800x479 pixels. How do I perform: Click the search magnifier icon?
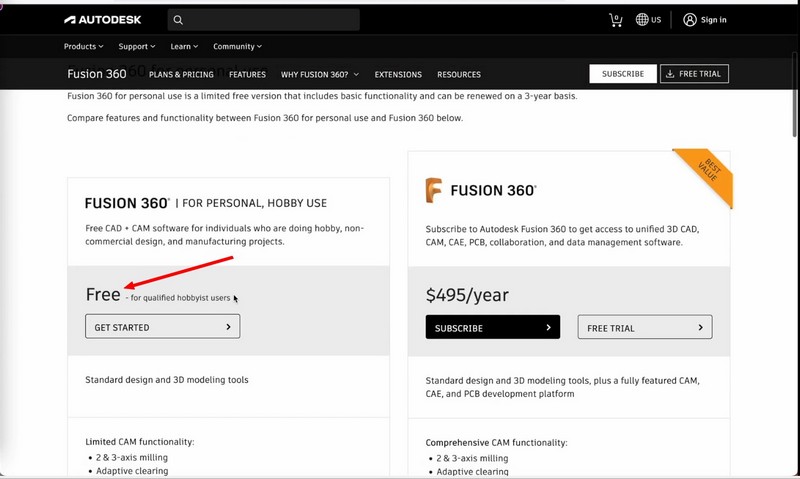[x=178, y=20]
